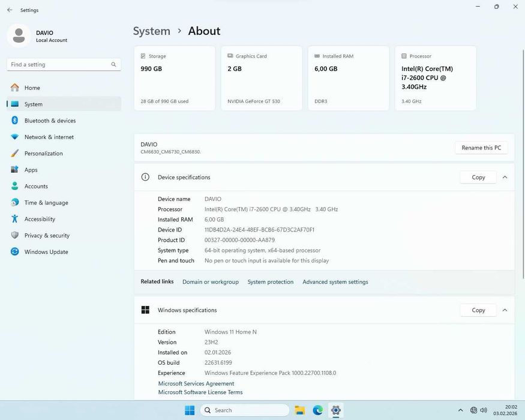Click the Settings gear on the taskbar
This screenshot has height=420, width=525.
pos(336,410)
